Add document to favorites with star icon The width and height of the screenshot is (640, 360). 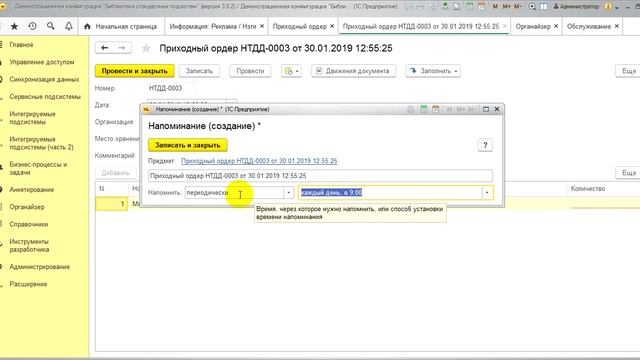click(146, 49)
